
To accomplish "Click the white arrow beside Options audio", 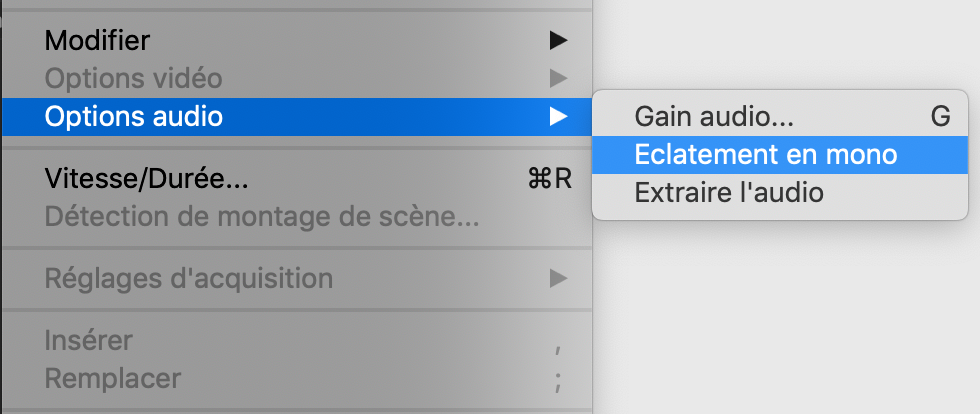I will click(x=559, y=117).
